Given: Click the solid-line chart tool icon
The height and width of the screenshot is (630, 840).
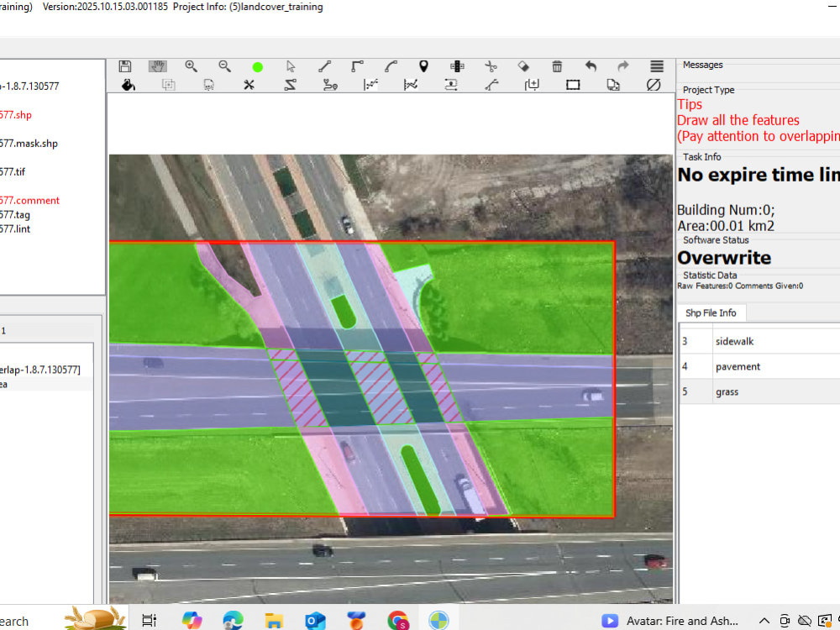Looking at the screenshot, I should (x=411, y=85).
